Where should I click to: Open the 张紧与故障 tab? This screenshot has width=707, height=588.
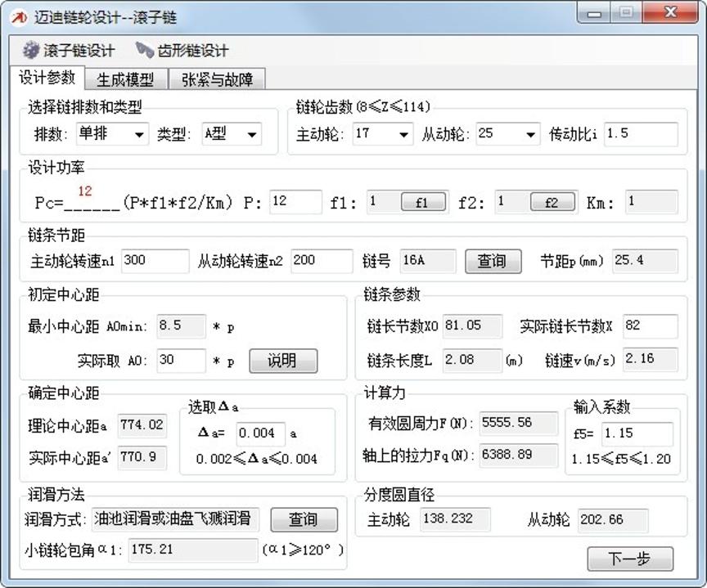pyautogui.click(x=217, y=79)
